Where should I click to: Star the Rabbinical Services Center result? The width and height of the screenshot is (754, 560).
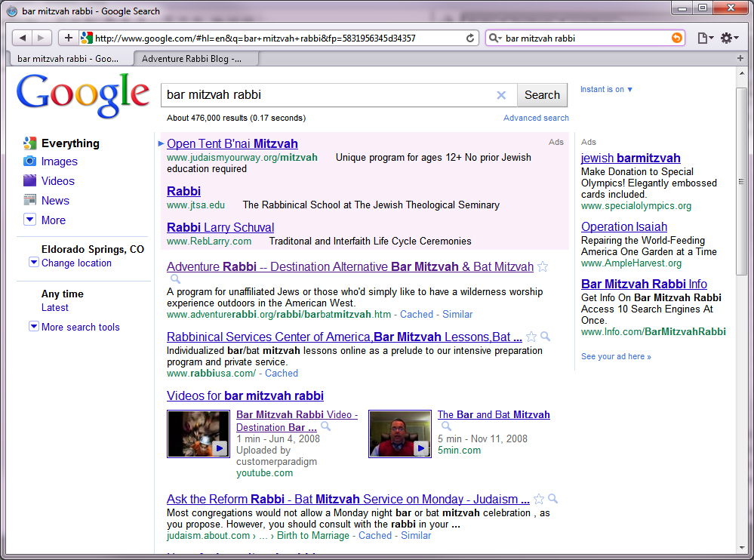[x=531, y=337]
